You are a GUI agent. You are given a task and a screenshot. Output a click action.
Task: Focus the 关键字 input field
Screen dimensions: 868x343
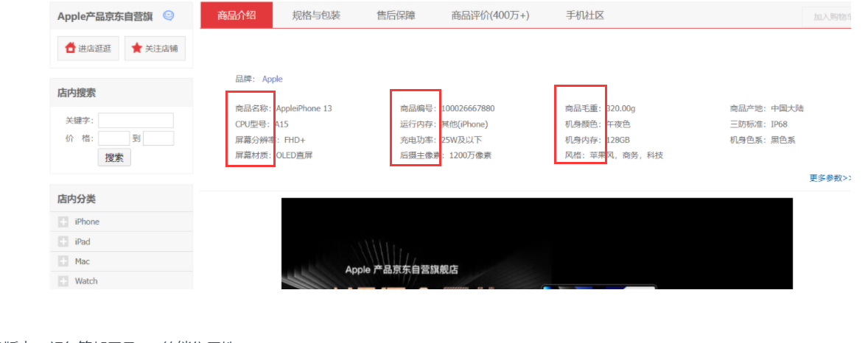[x=136, y=120]
